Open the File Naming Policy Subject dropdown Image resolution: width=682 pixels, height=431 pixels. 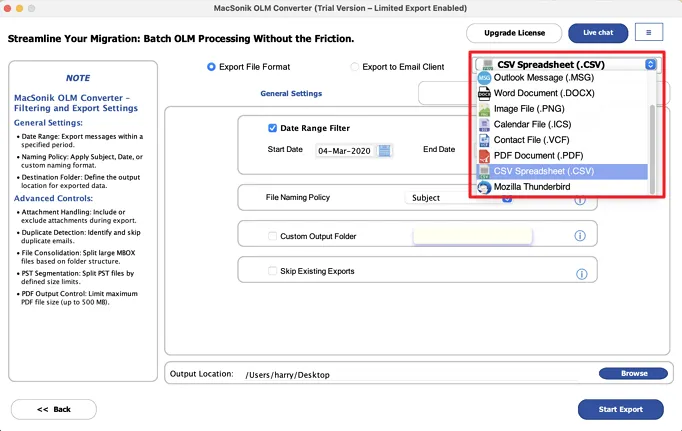coord(459,197)
